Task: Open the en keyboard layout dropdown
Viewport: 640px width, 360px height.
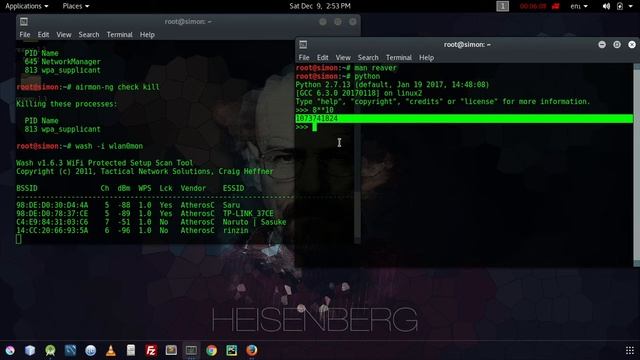Action: pos(579,6)
